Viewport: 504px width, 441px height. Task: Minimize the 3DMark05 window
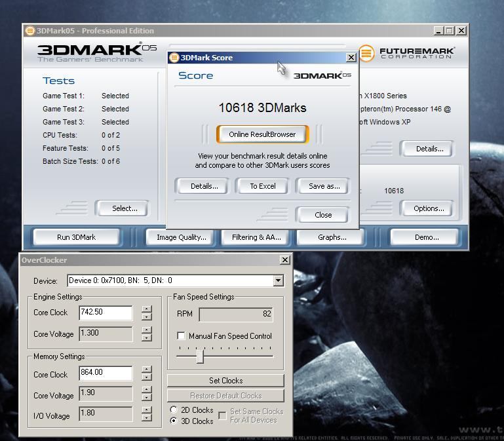point(438,31)
